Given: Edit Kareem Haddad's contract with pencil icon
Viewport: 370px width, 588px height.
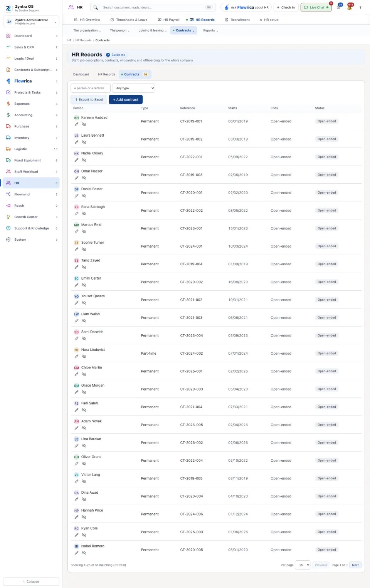Looking at the screenshot, I should click(76, 124).
